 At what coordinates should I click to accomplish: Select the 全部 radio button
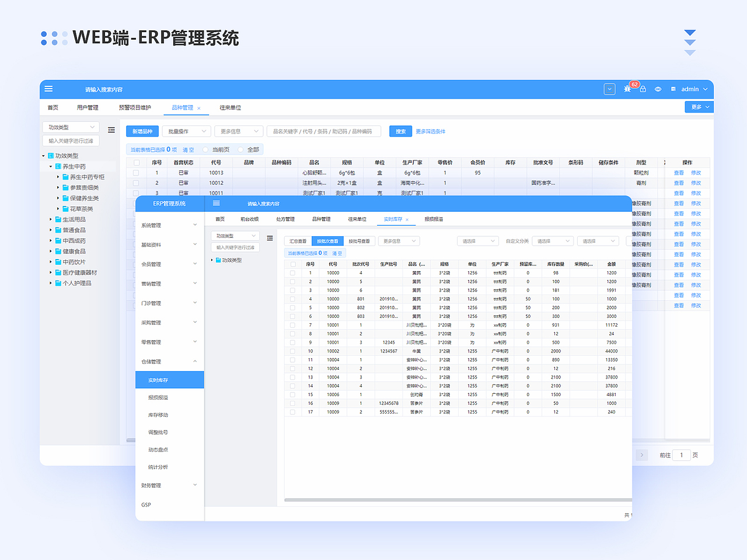[x=240, y=150]
